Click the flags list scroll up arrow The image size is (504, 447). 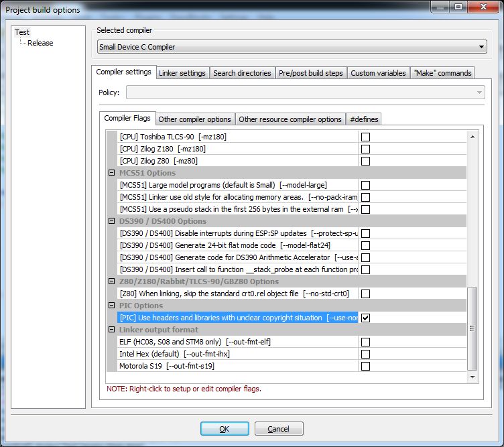[472, 137]
